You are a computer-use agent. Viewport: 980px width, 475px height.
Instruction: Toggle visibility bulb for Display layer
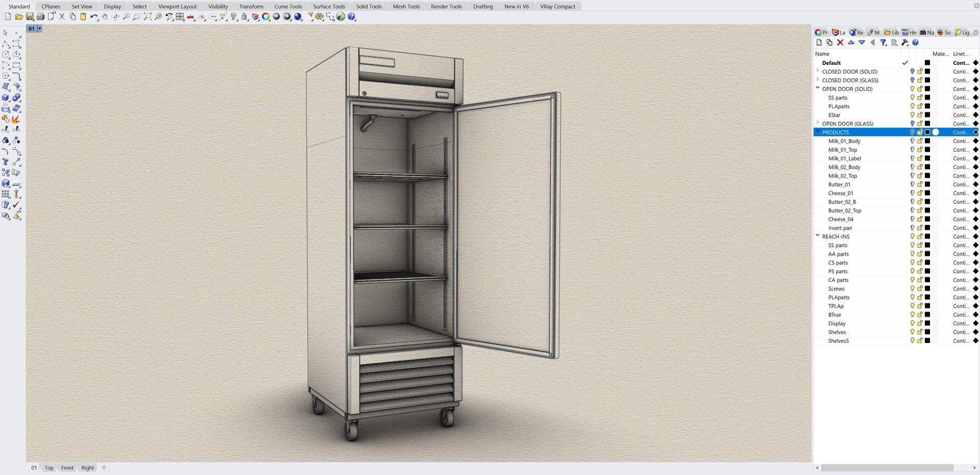913,323
